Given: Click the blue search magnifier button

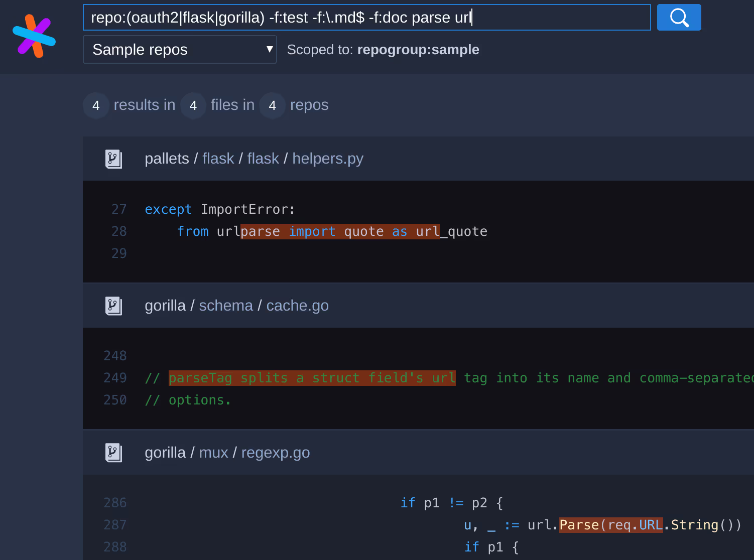Looking at the screenshot, I should (x=679, y=18).
